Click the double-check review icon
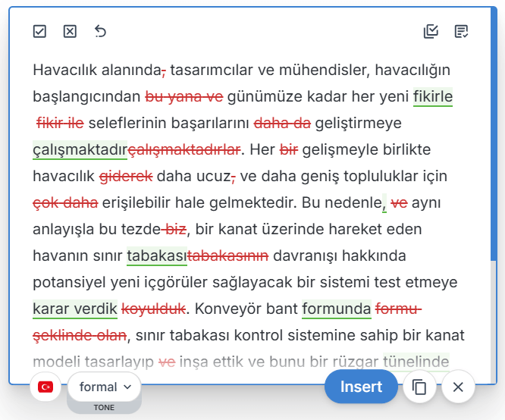The image size is (505, 420). (431, 31)
